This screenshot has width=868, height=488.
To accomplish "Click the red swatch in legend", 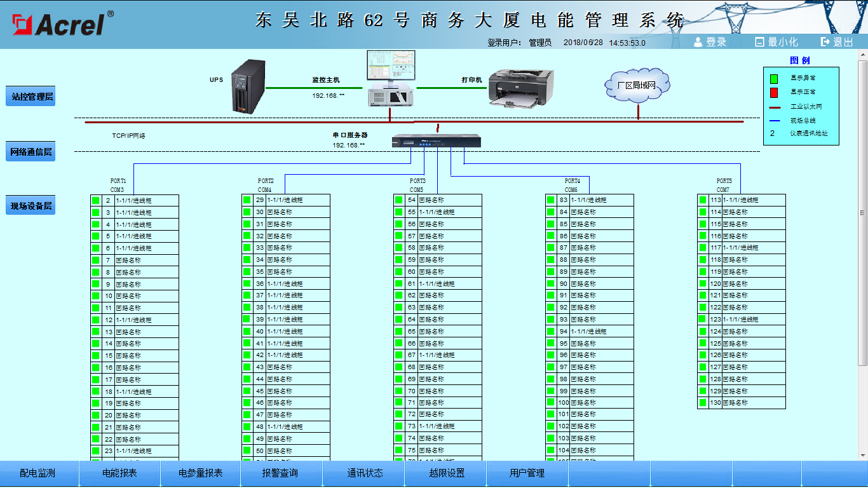I will click(x=774, y=93).
